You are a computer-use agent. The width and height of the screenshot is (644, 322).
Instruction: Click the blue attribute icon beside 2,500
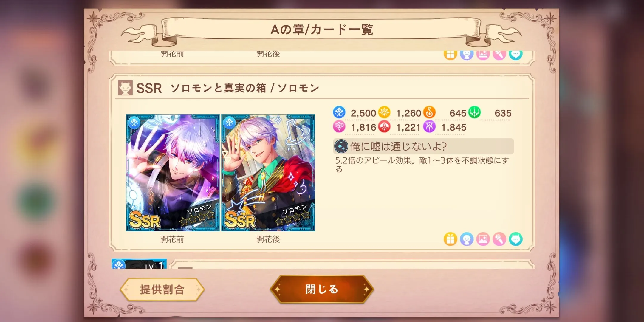pos(339,112)
